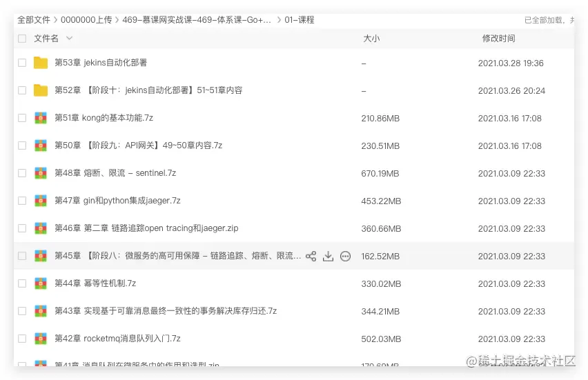This screenshot has height=380, width=588.
Task: Check the box for 第44章 幂等性机制.7z
Action: [x=22, y=283]
